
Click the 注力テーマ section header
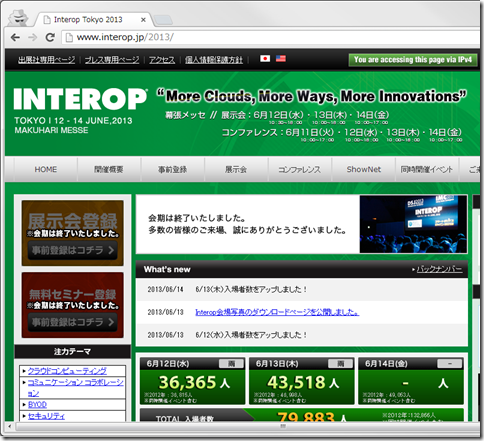[x=73, y=351]
